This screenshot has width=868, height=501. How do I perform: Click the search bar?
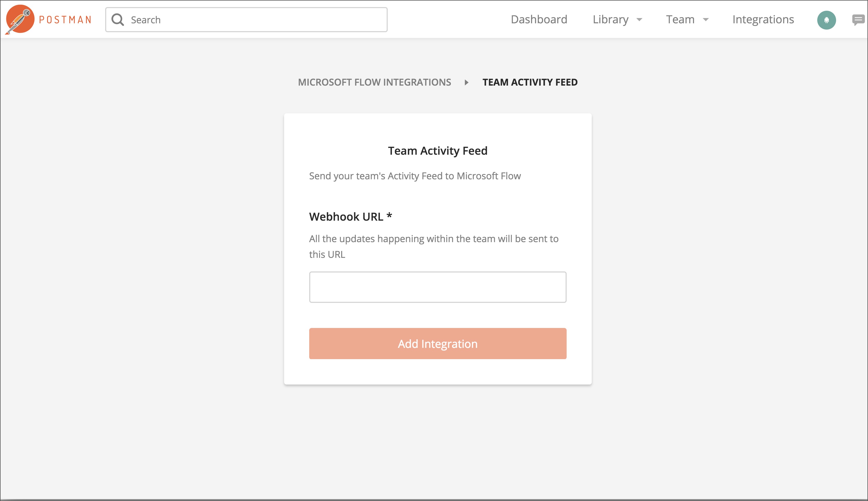pyautogui.click(x=246, y=20)
